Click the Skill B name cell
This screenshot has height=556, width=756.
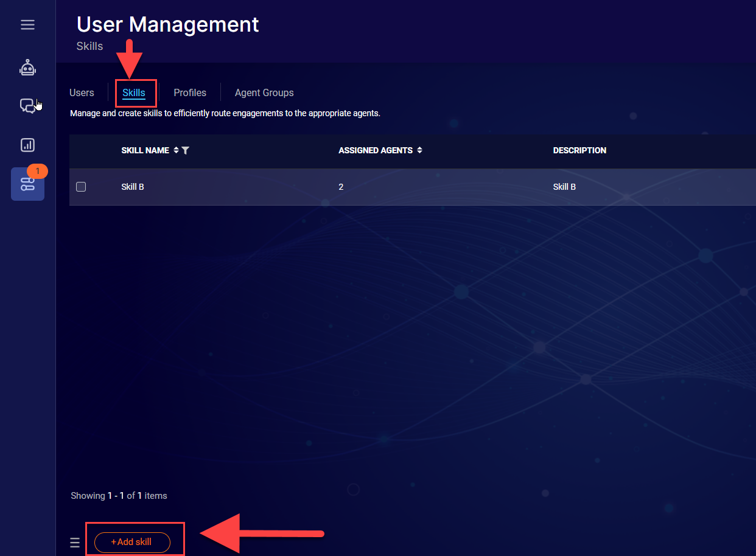click(x=133, y=187)
